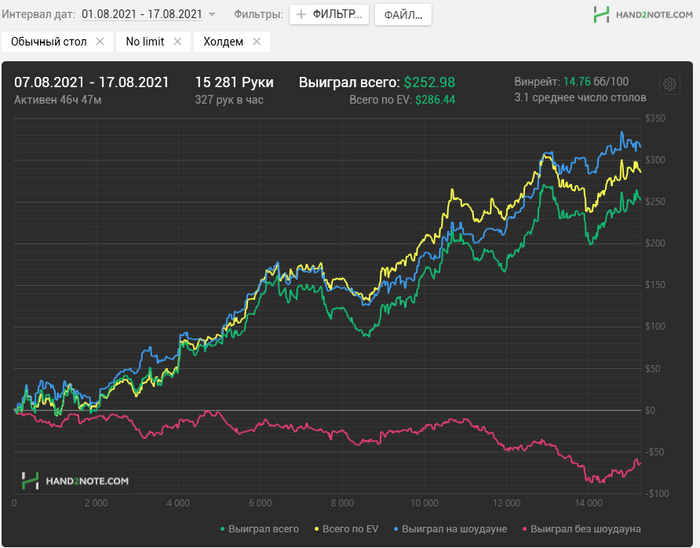Click the $0 y-axis label
The width and height of the screenshot is (700, 548).
coord(650,410)
